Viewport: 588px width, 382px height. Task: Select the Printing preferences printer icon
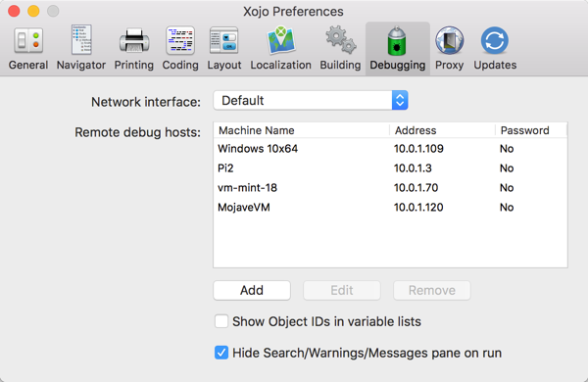(x=134, y=40)
